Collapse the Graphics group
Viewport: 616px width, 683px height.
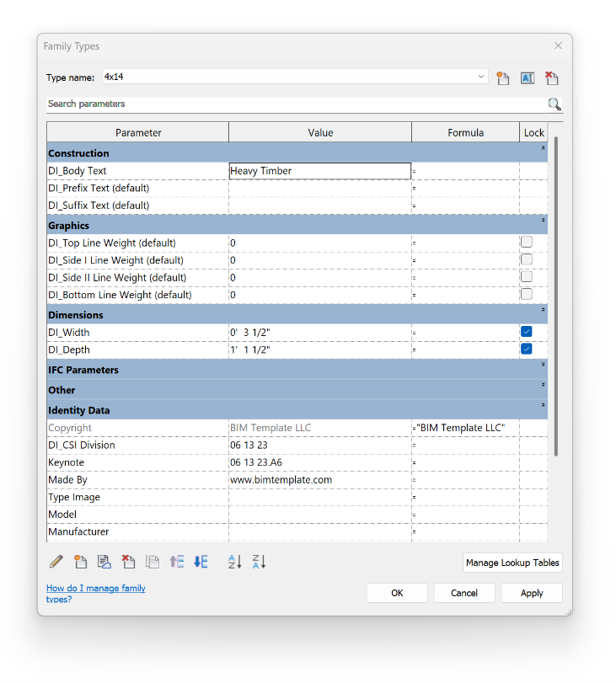coord(544,221)
